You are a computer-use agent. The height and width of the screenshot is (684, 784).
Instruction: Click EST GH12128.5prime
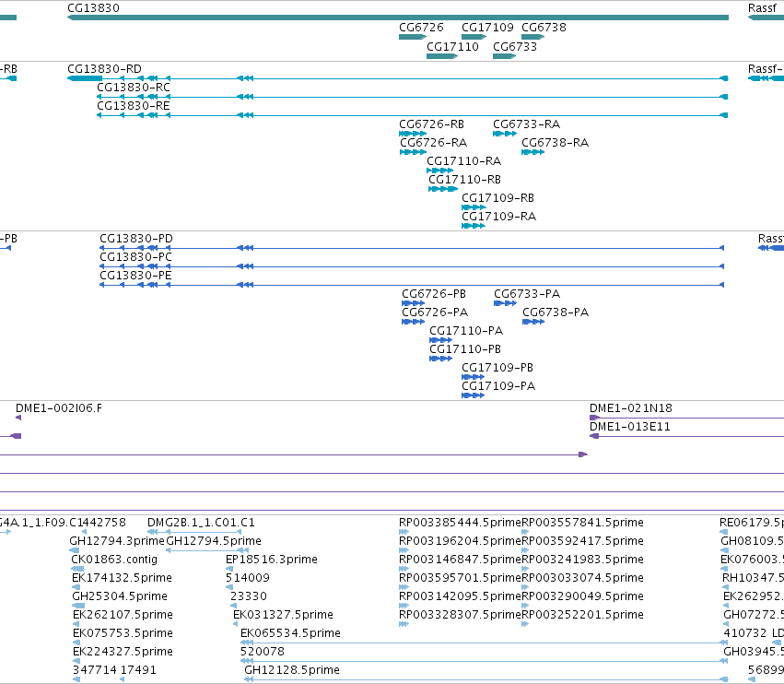click(486, 679)
